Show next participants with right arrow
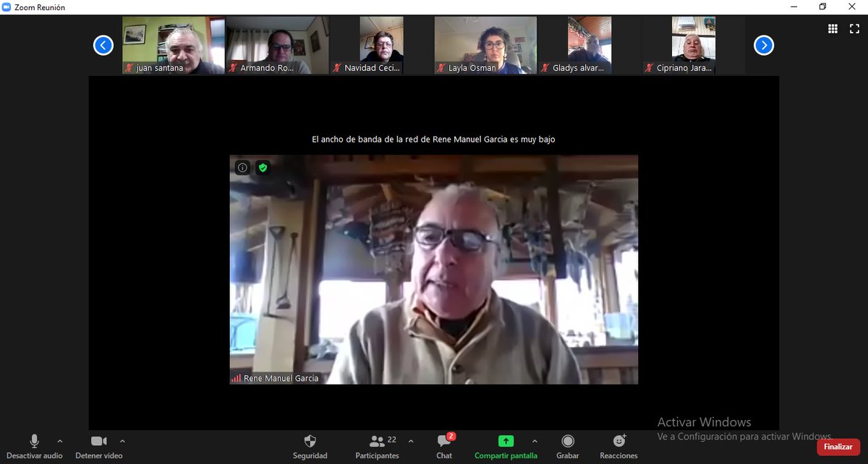868x464 pixels. (x=764, y=46)
